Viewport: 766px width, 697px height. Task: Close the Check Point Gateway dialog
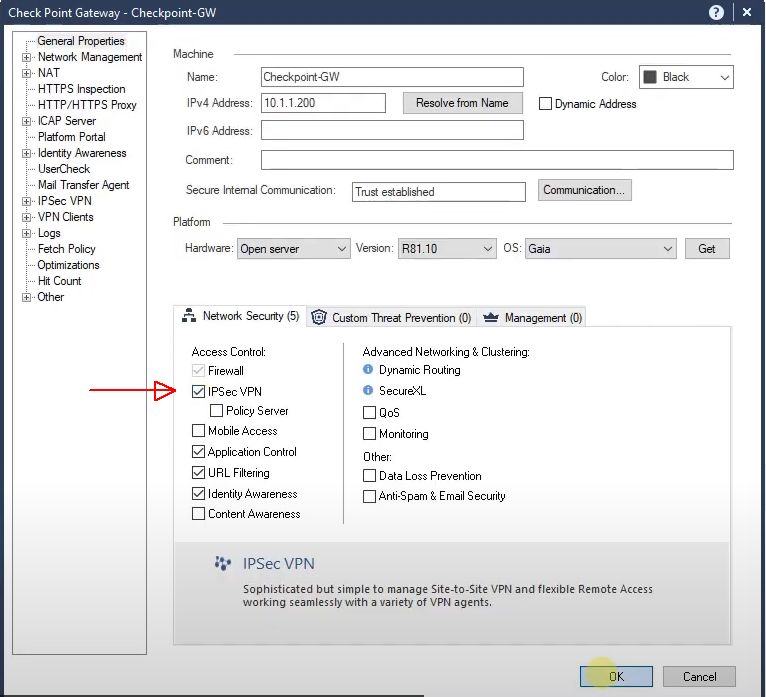point(746,12)
